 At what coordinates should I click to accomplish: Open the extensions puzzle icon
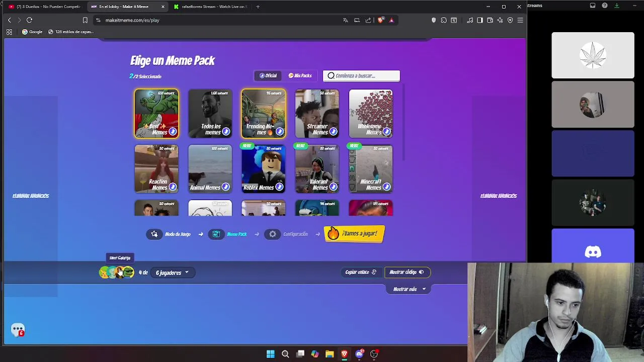(x=444, y=20)
